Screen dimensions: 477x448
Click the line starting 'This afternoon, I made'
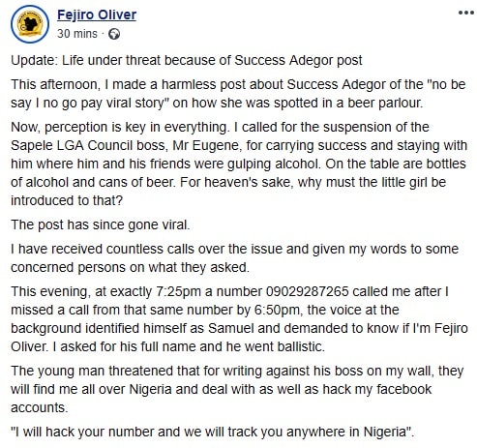pyautogui.click(x=238, y=84)
